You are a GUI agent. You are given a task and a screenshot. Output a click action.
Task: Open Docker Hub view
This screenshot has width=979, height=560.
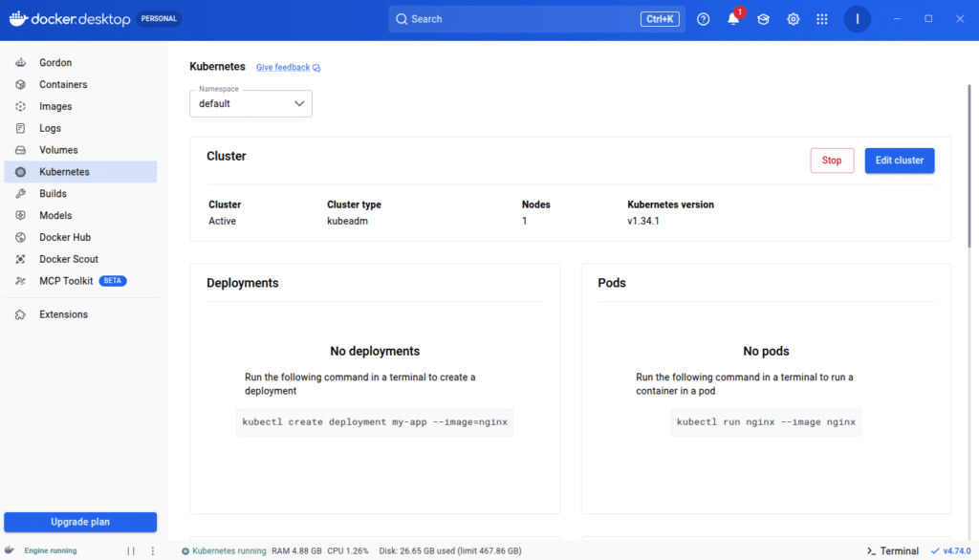click(x=80, y=237)
